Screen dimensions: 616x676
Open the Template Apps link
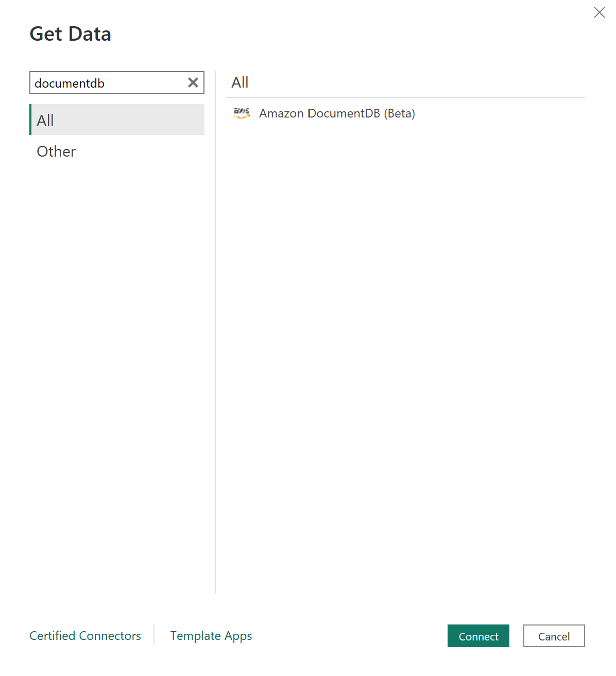click(x=211, y=636)
